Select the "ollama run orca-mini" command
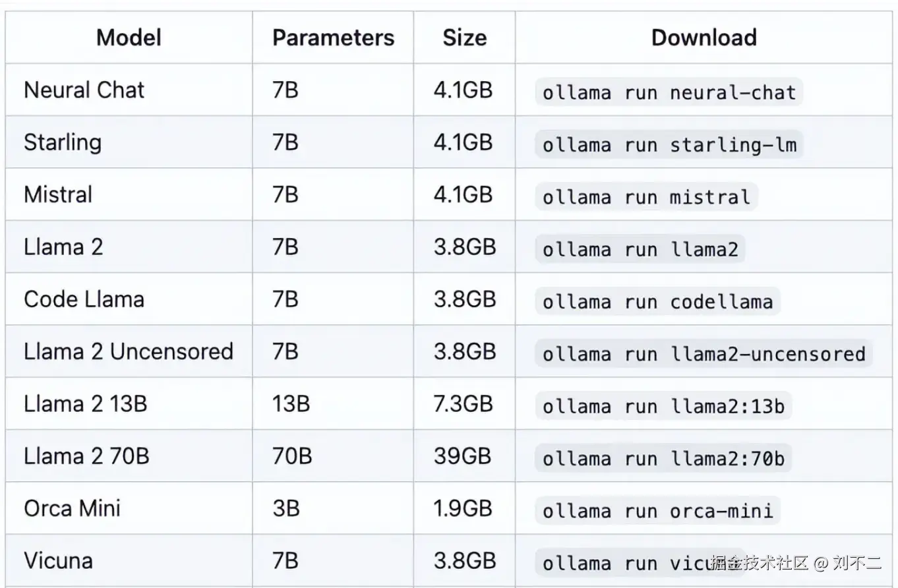The width and height of the screenshot is (898, 588). (657, 510)
